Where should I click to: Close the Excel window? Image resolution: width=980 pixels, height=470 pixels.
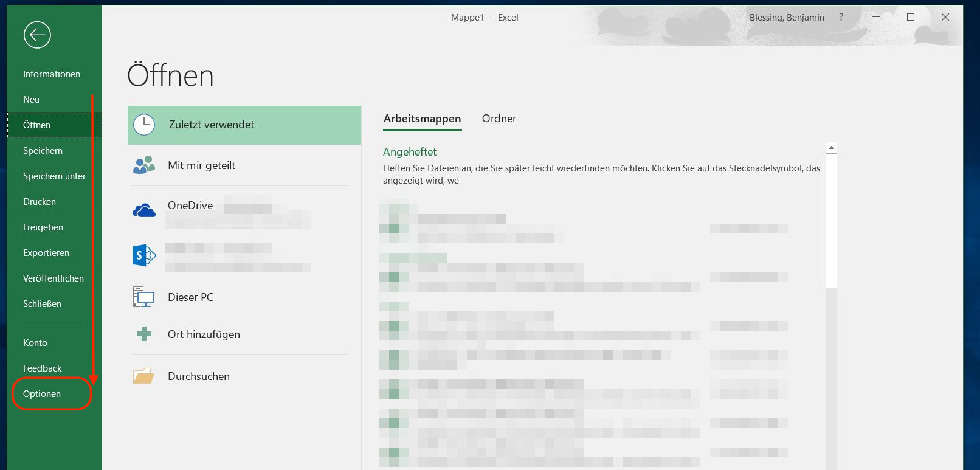pyautogui.click(x=945, y=18)
